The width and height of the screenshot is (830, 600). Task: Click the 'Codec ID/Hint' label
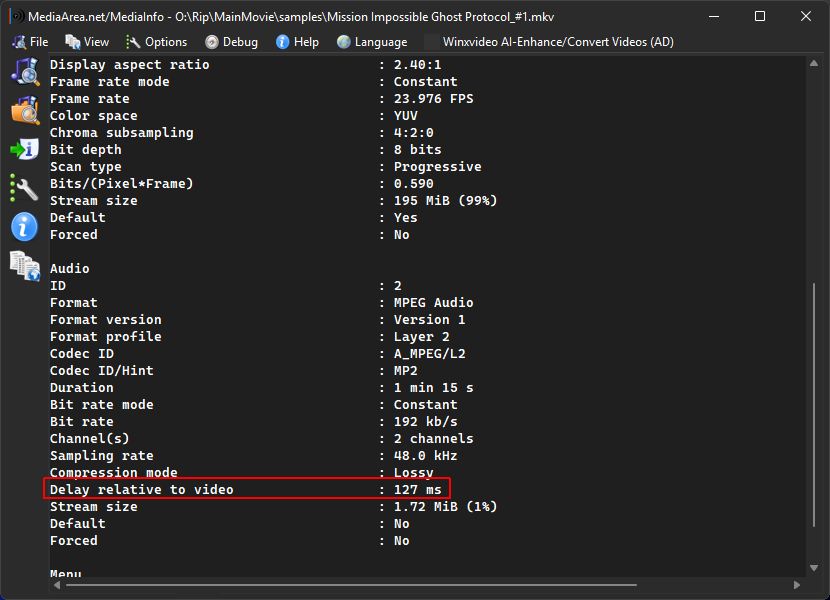point(102,370)
